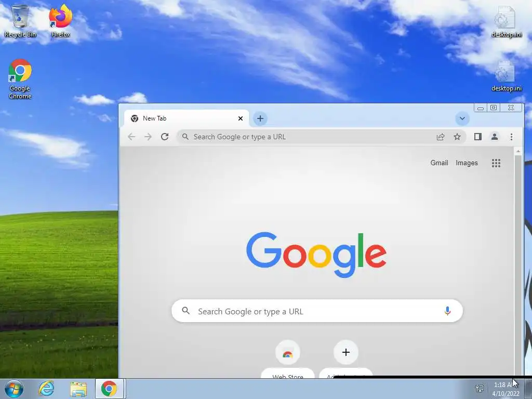Click the Google search box
Image resolution: width=532 pixels, height=399 pixels.
coord(317,311)
